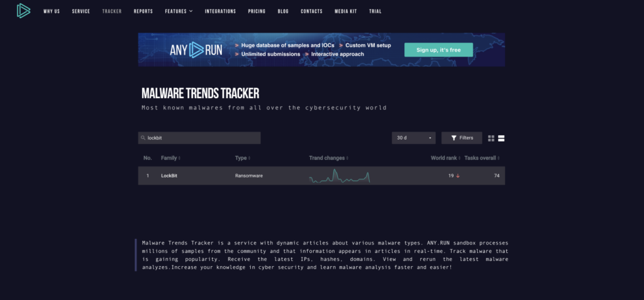This screenshot has height=300, width=644.
Task: Click the LockBit trend sparkline chart
Action: tap(340, 176)
